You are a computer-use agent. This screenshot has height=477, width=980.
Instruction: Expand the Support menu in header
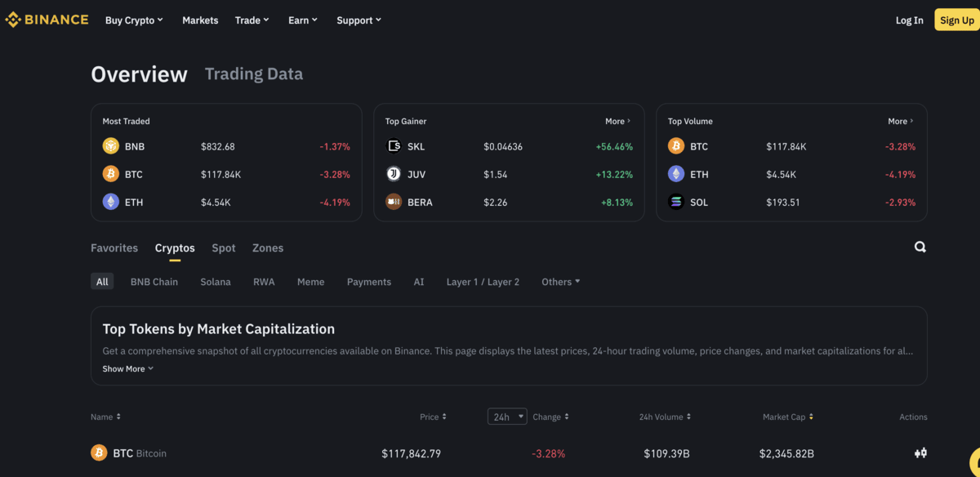(359, 20)
